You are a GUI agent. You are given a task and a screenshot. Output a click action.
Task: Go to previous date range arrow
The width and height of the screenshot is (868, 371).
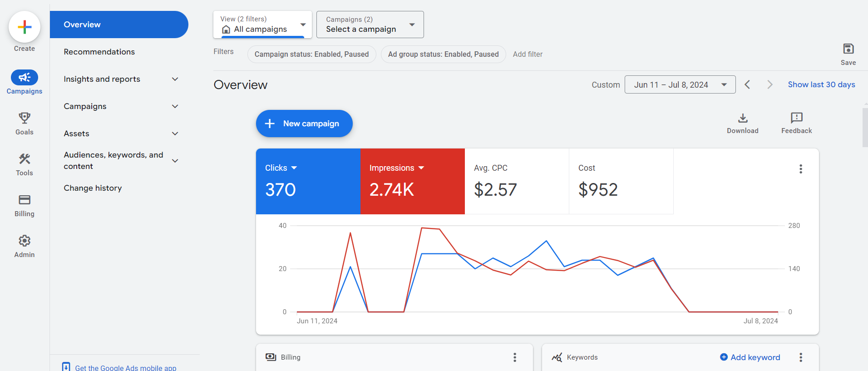747,85
